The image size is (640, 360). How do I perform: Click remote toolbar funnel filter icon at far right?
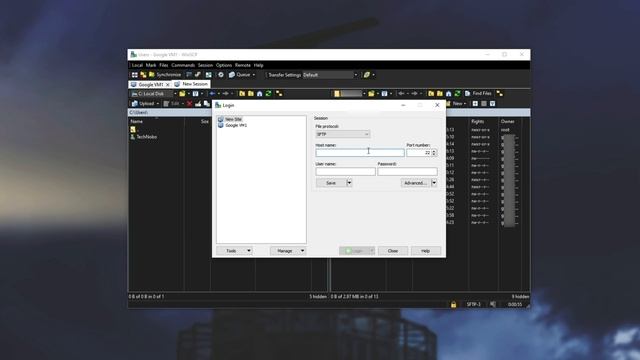(493, 104)
